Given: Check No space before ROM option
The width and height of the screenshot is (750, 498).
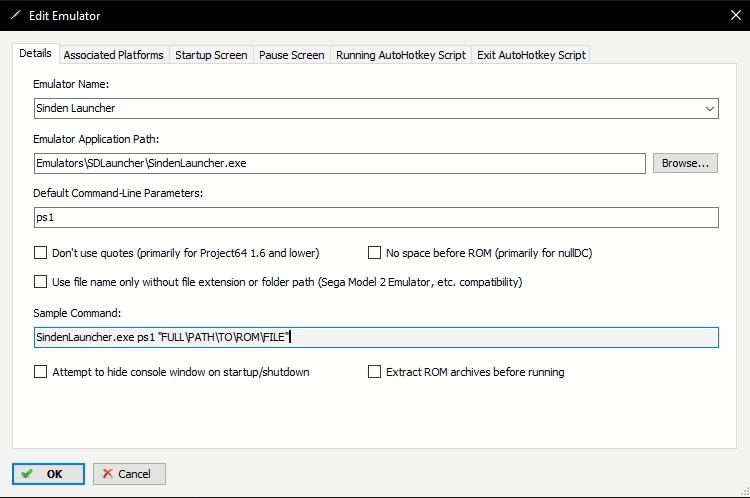Looking at the screenshot, I should 376,253.
